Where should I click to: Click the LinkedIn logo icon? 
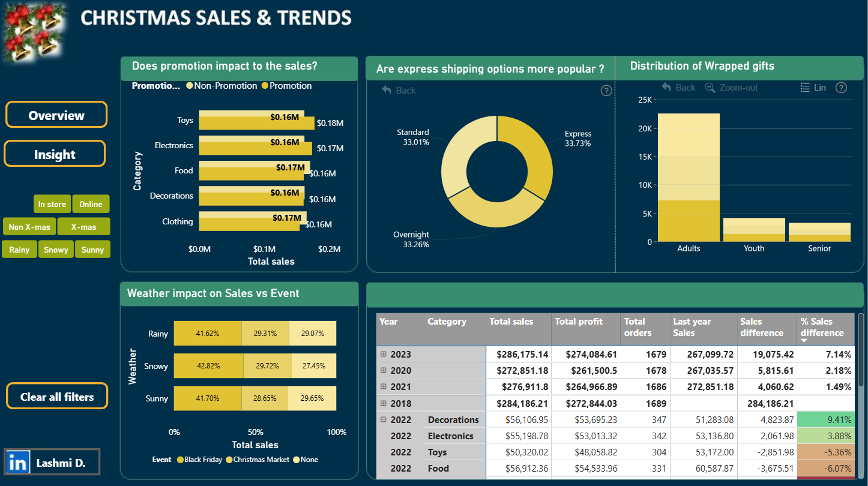[19, 463]
